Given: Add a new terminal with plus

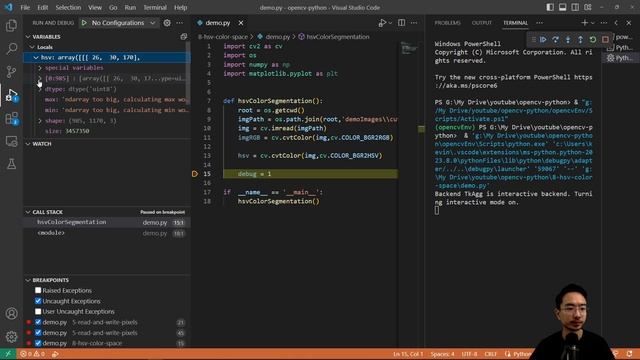Looking at the screenshot, I should [x=584, y=23].
